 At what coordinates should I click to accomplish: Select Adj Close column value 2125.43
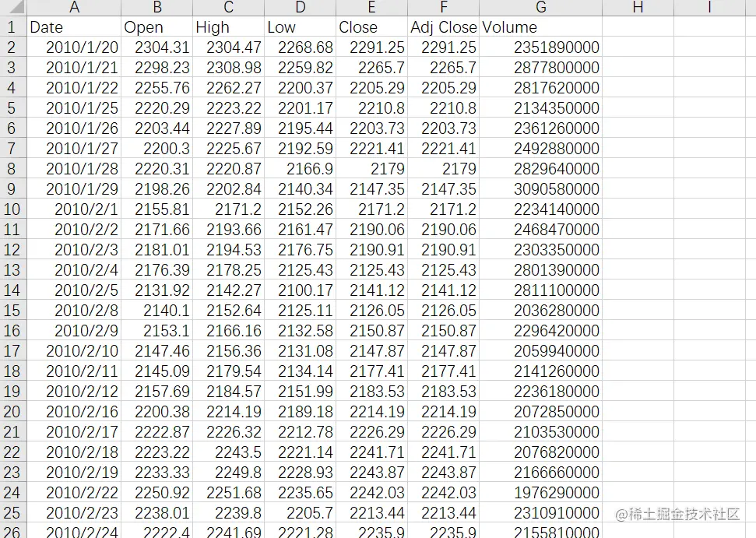pos(444,270)
